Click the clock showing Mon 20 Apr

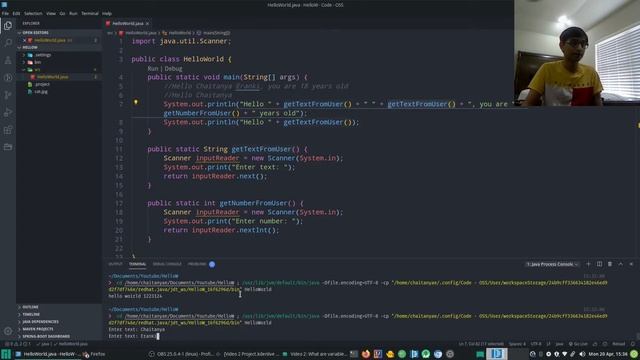tap(608, 354)
